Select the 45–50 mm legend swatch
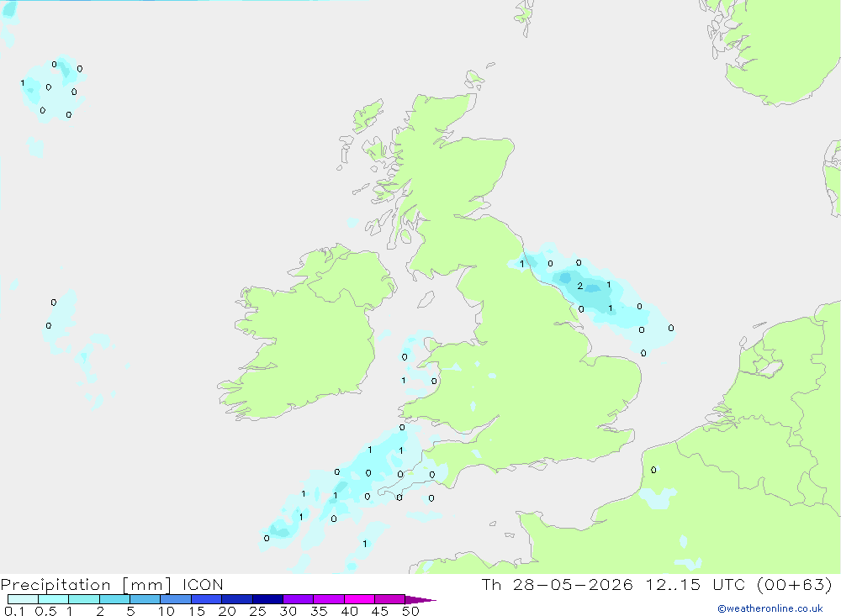Image resolution: width=841 pixels, height=616 pixels. pyautogui.click(x=390, y=599)
